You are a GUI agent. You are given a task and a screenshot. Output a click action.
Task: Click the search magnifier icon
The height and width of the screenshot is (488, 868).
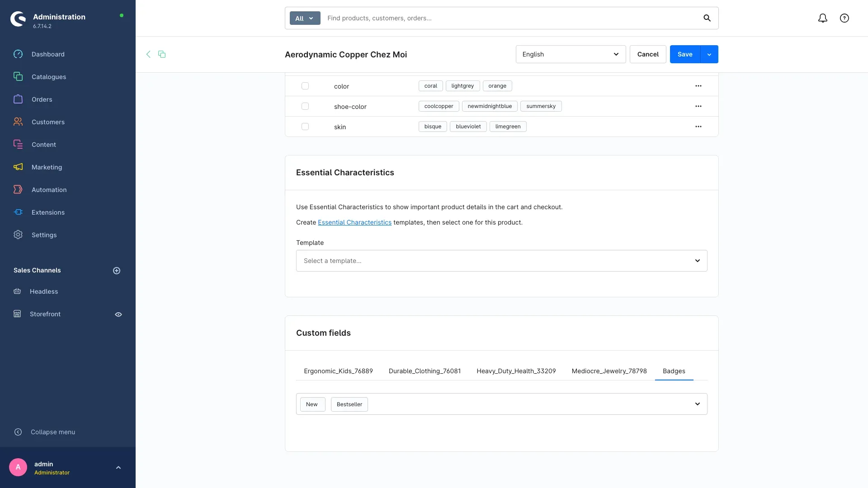pyautogui.click(x=707, y=18)
